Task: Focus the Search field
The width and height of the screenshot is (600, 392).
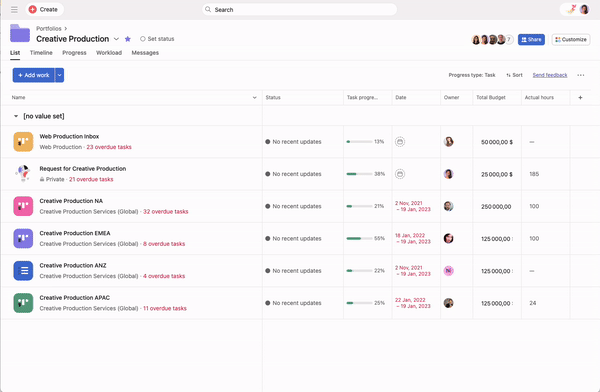Action: [x=299, y=10]
